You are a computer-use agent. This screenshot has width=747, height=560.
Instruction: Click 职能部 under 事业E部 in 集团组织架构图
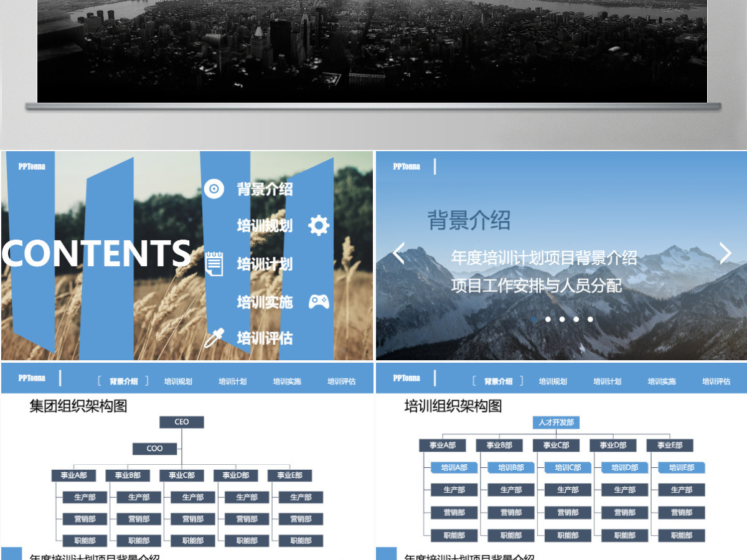[301, 541]
